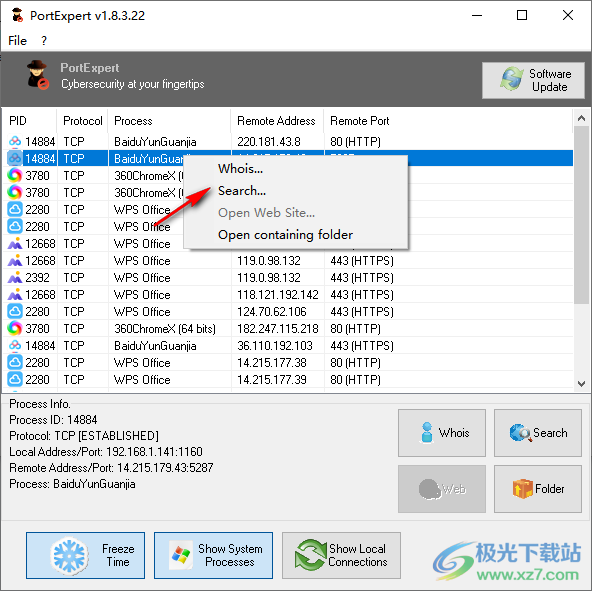Select the WPS Office row with 124.70.62.106
The width and height of the screenshot is (592, 591).
pyautogui.click(x=289, y=312)
